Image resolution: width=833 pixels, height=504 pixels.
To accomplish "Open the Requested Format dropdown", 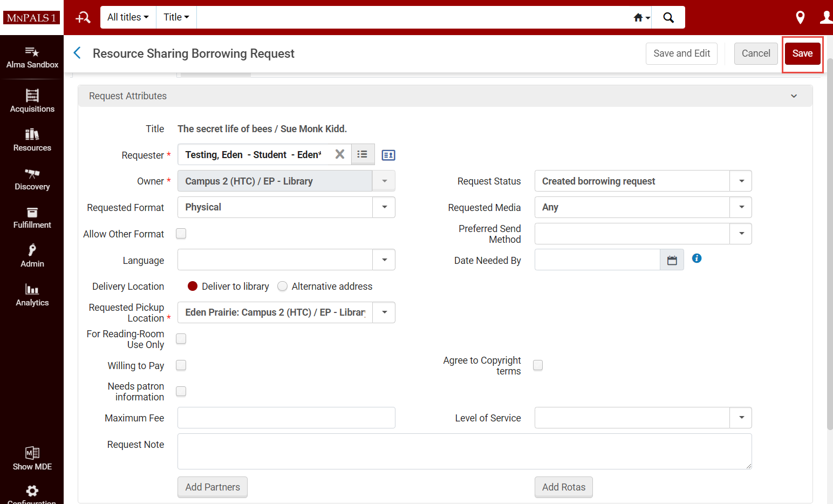I will (x=384, y=207).
